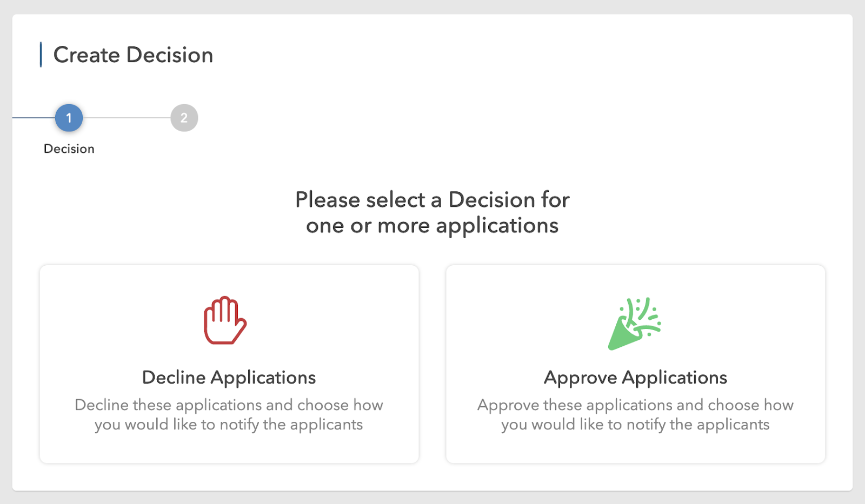Screen dimensions: 865x504
Task: Click the "Decline these applications" description text
Action: 229,405
